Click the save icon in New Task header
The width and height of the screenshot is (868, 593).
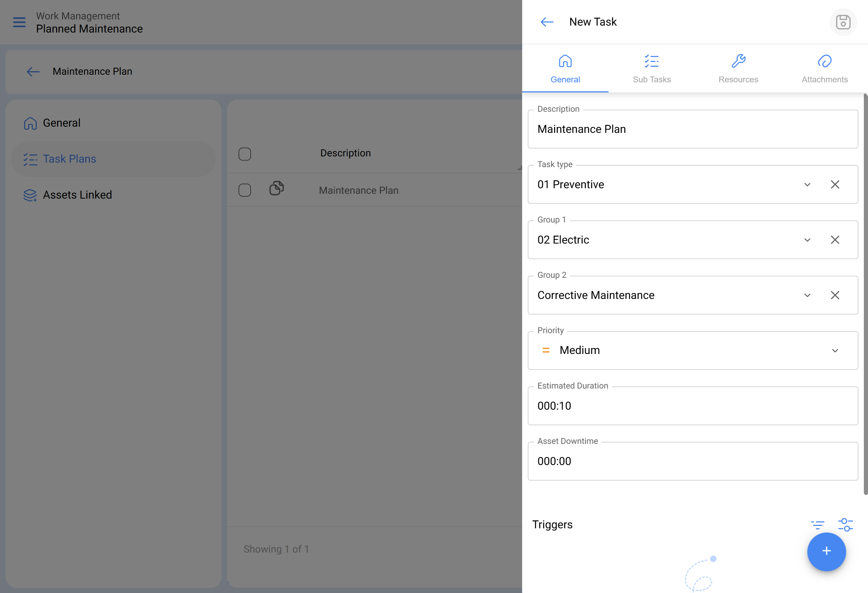(x=843, y=22)
